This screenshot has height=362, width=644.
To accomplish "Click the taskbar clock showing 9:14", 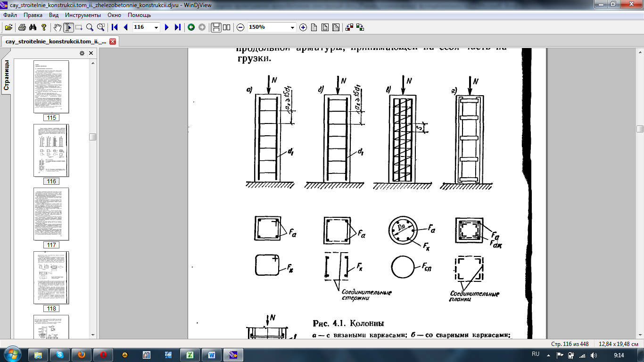I will coord(619,355).
